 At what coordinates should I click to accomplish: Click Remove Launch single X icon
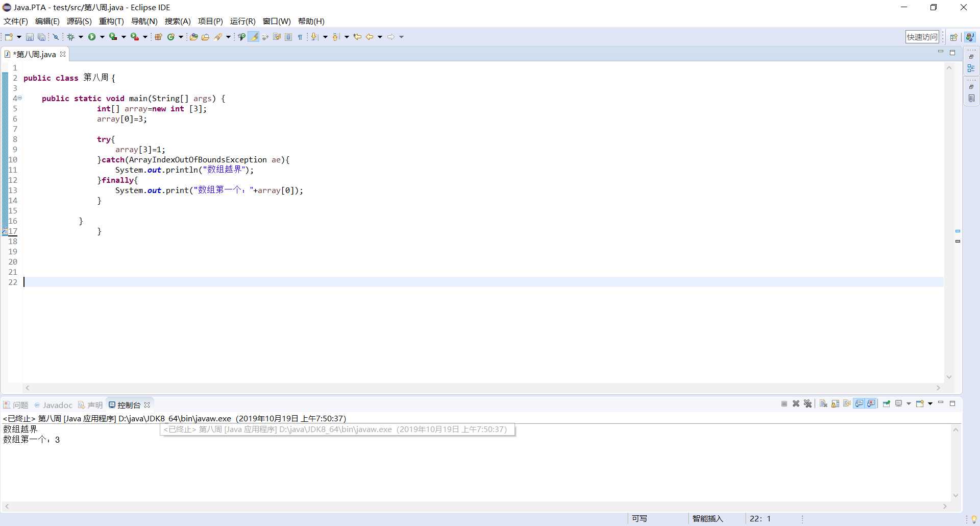tap(796, 404)
